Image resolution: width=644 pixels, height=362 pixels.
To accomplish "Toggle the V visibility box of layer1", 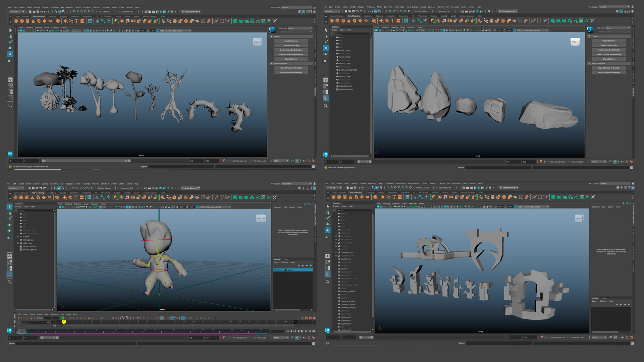I will pos(275,270).
